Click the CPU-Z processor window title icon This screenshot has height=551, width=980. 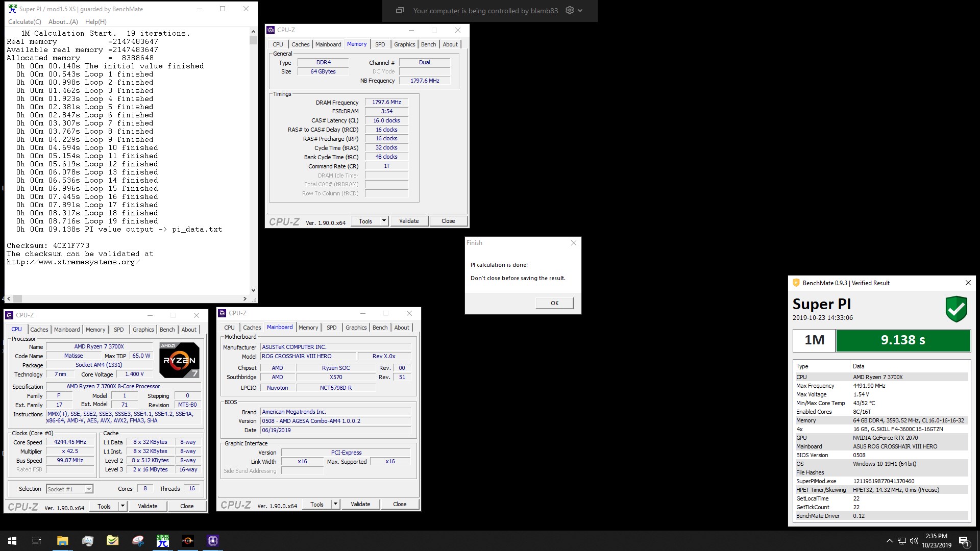9,315
